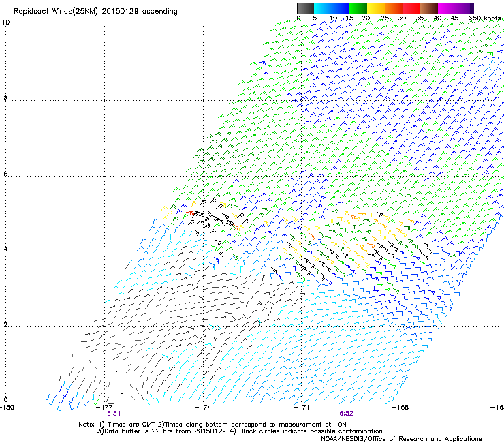Click the red 30-35 knots color swatch

coord(411,8)
